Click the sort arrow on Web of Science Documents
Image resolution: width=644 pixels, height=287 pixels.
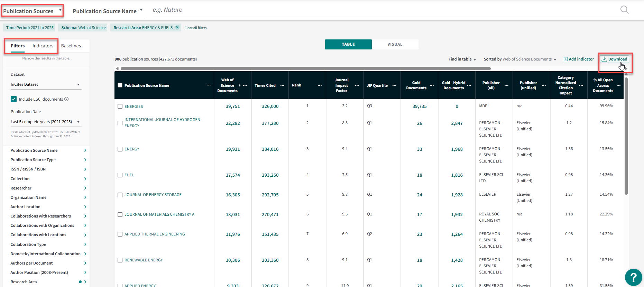239,85
